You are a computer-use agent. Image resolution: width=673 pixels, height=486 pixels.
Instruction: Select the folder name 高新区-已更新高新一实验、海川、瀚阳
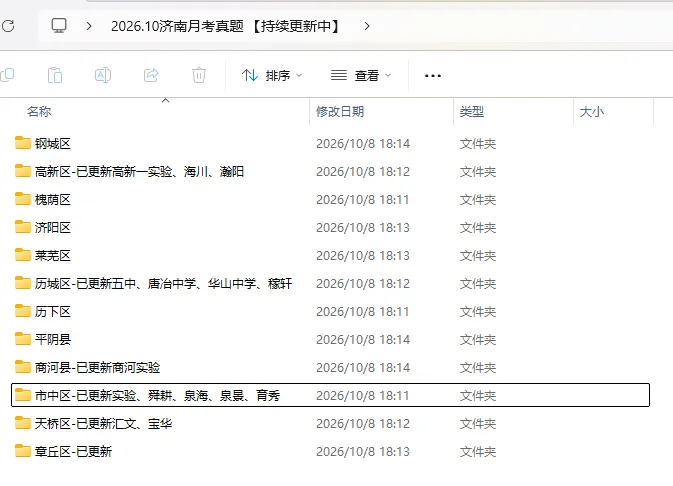(x=139, y=172)
